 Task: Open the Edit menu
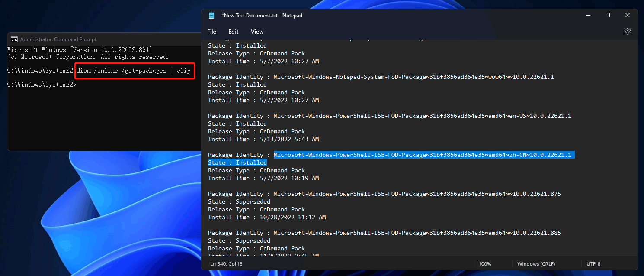tap(233, 31)
